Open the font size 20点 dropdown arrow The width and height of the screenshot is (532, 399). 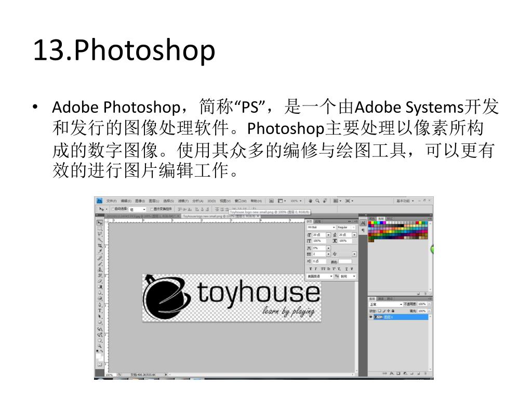tap(328, 235)
